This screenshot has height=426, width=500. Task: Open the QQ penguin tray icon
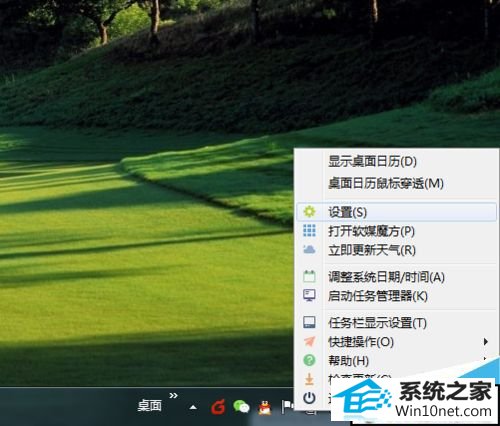[x=265, y=407]
